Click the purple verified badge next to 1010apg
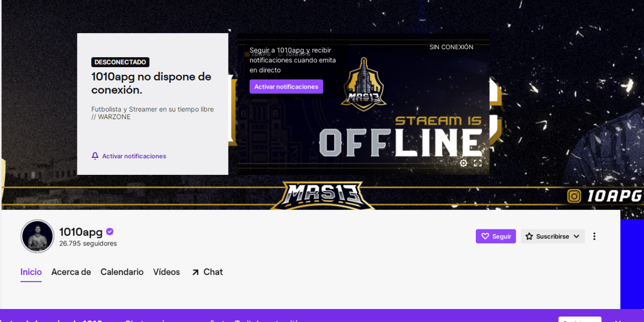Image resolution: width=644 pixels, height=322 pixels. pyautogui.click(x=110, y=232)
